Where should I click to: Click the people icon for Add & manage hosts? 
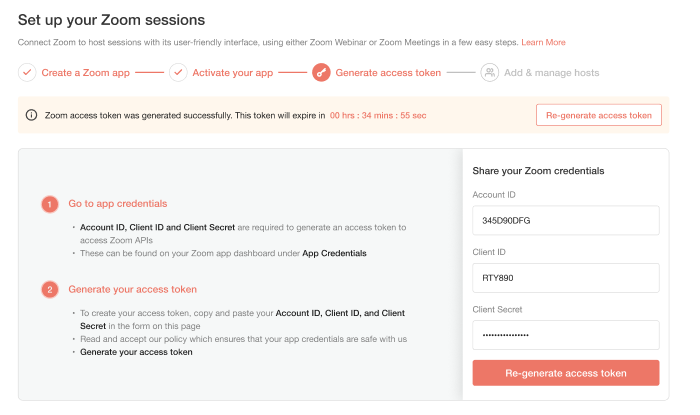490,72
